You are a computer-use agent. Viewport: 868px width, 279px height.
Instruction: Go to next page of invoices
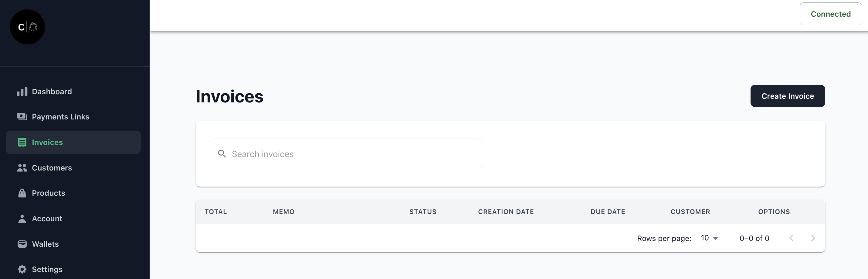point(813,238)
